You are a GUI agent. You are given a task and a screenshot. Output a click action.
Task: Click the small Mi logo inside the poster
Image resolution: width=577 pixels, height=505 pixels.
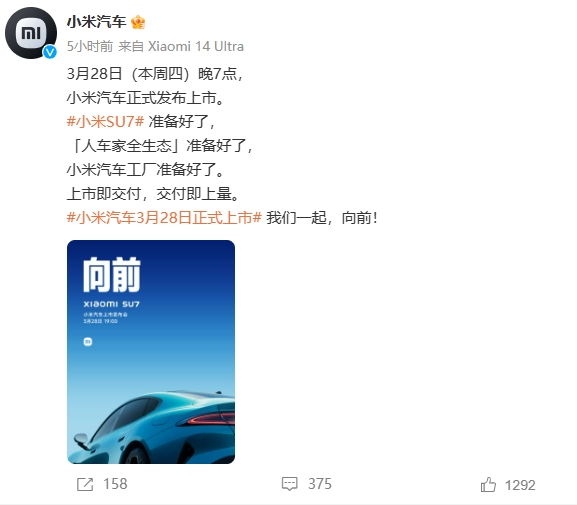point(88,342)
